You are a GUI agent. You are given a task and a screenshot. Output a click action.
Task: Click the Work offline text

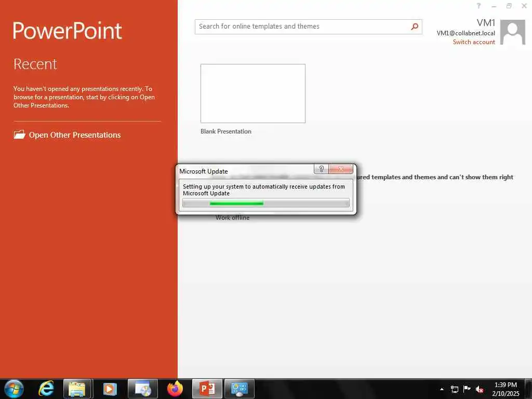coord(232,218)
